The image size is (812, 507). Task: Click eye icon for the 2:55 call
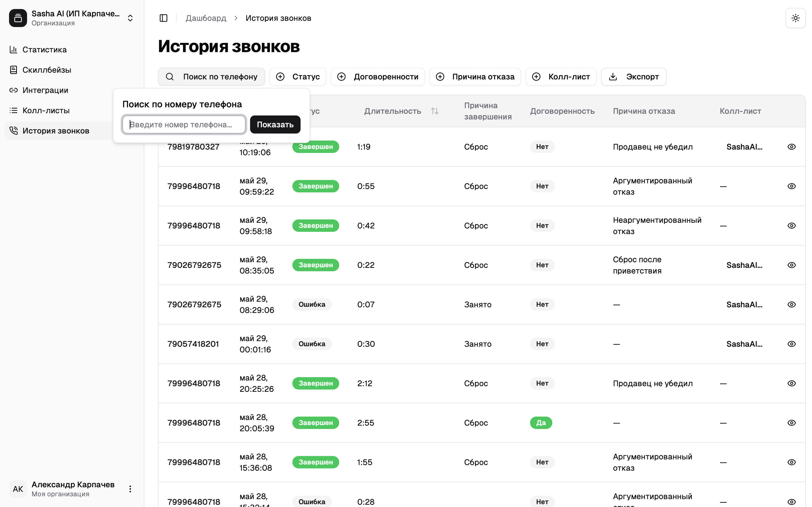pyautogui.click(x=791, y=422)
